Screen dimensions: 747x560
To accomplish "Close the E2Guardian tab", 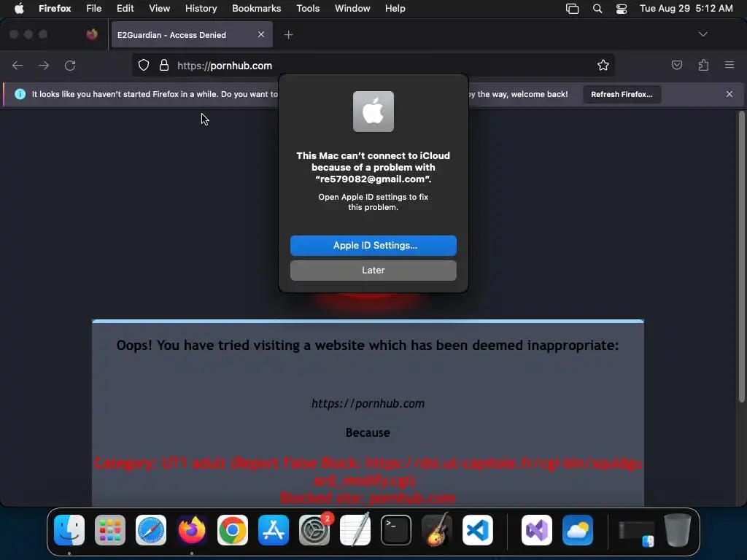I will tap(261, 34).
